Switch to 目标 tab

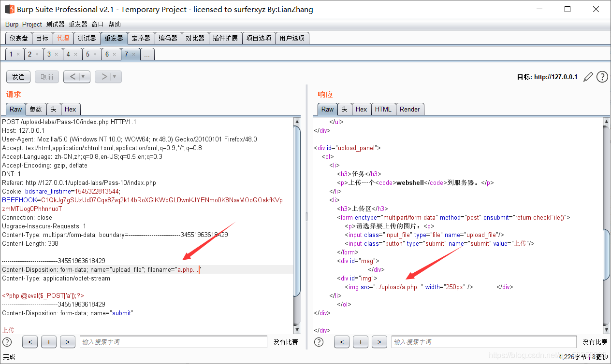(x=42, y=38)
